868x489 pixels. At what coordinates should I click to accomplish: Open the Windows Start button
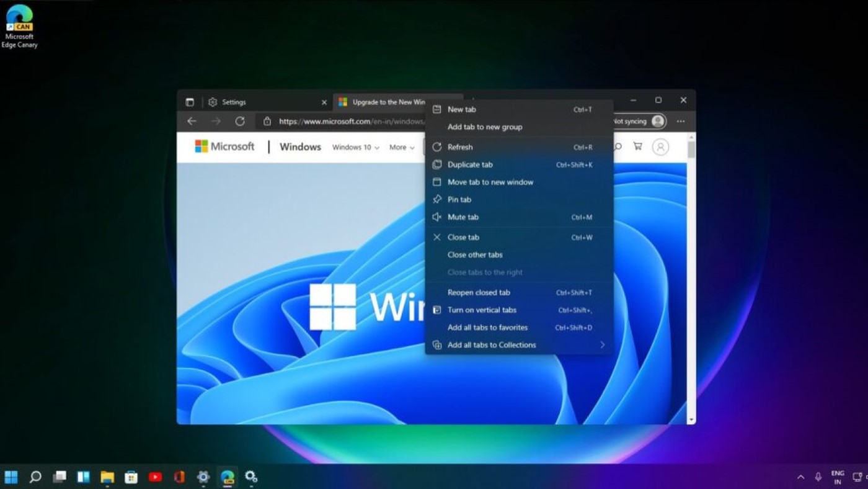pos(11,477)
